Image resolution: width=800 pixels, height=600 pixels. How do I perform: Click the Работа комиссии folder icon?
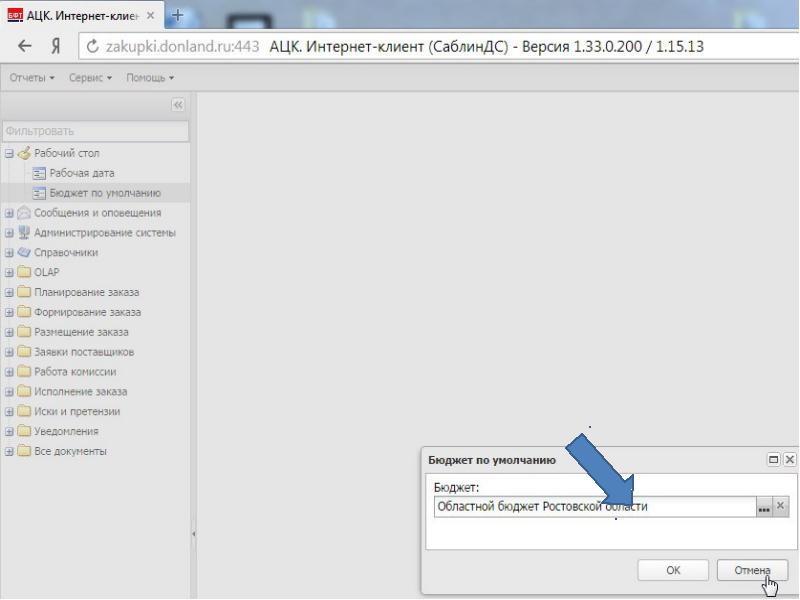coord(24,371)
